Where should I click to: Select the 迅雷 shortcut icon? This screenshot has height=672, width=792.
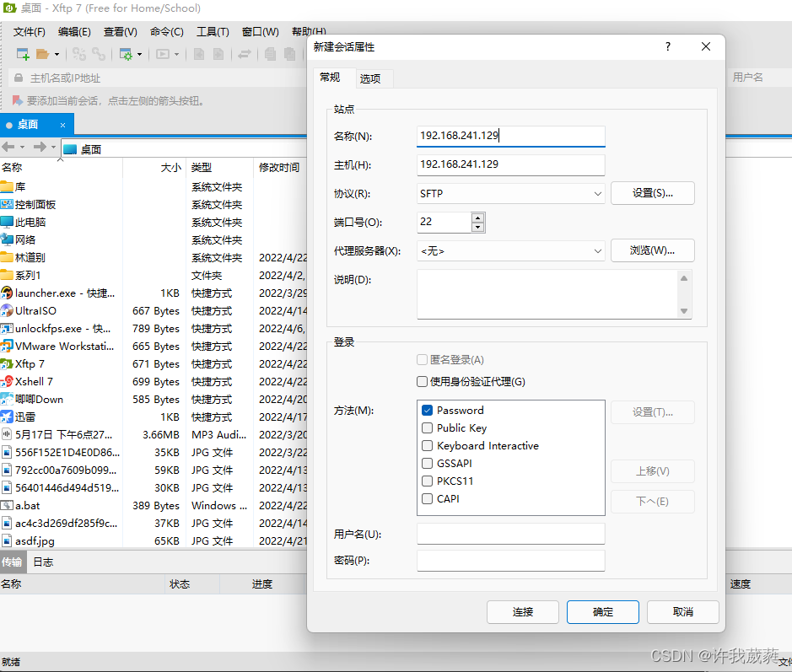[x=7, y=417]
